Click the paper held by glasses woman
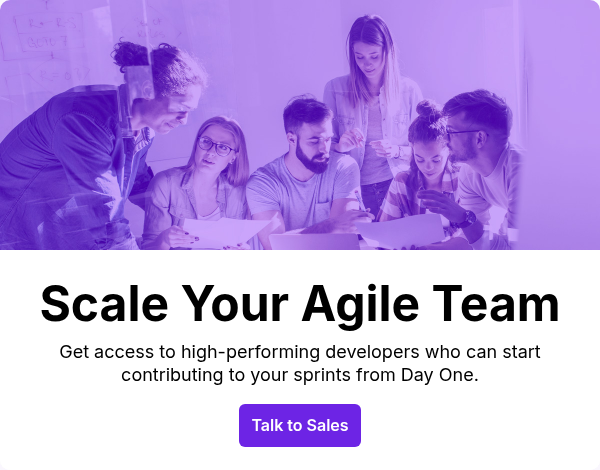This screenshot has width=600, height=470. point(222,232)
